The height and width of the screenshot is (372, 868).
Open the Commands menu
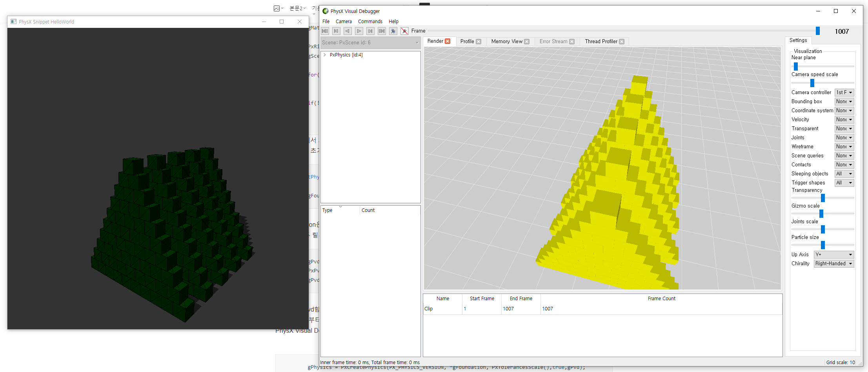tap(370, 22)
